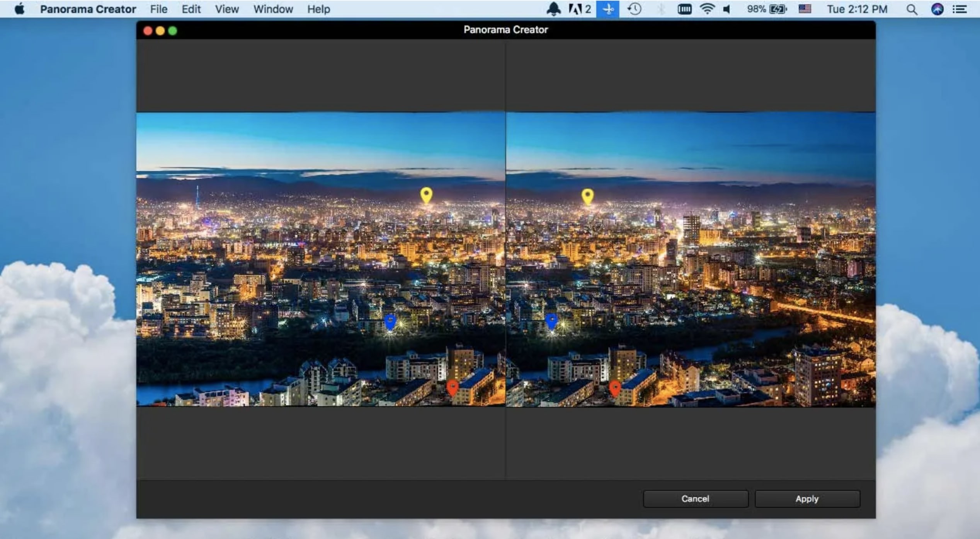Select the blue marker pin in left image
980x539 pixels.
390,321
